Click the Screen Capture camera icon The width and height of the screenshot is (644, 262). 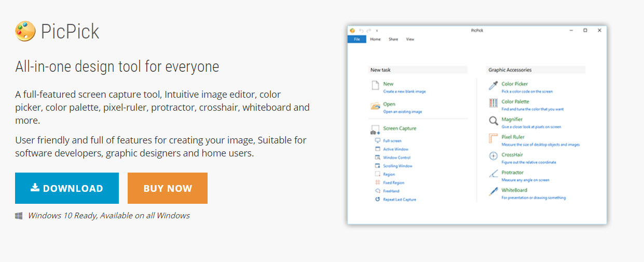(x=375, y=130)
